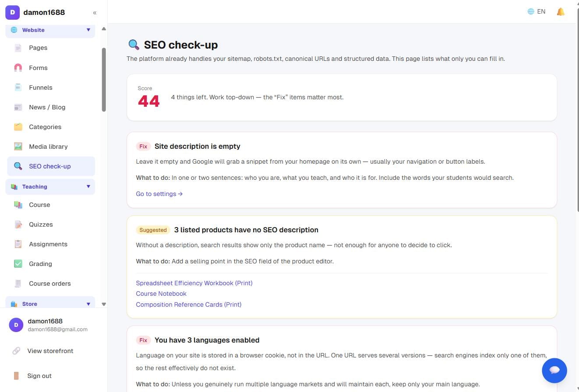The image size is (579, 392).
Task: Toggle the Store section arrow
Action: click(88, 304)
